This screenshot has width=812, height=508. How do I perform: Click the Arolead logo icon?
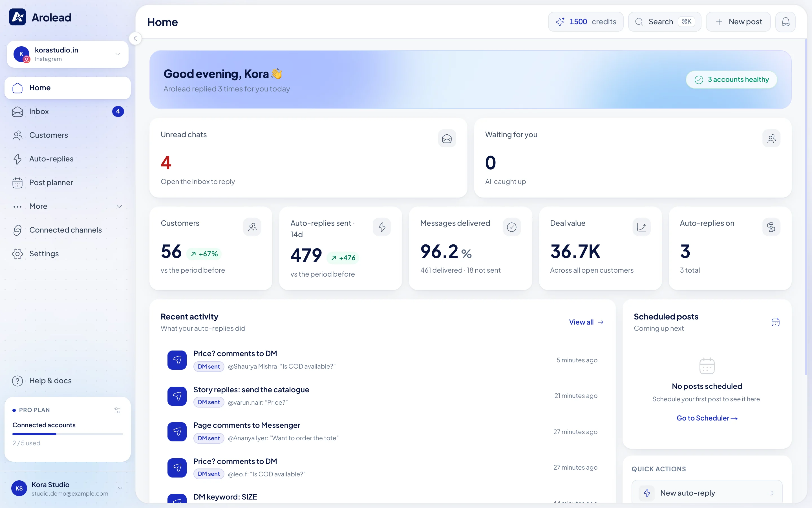point(17,17)
